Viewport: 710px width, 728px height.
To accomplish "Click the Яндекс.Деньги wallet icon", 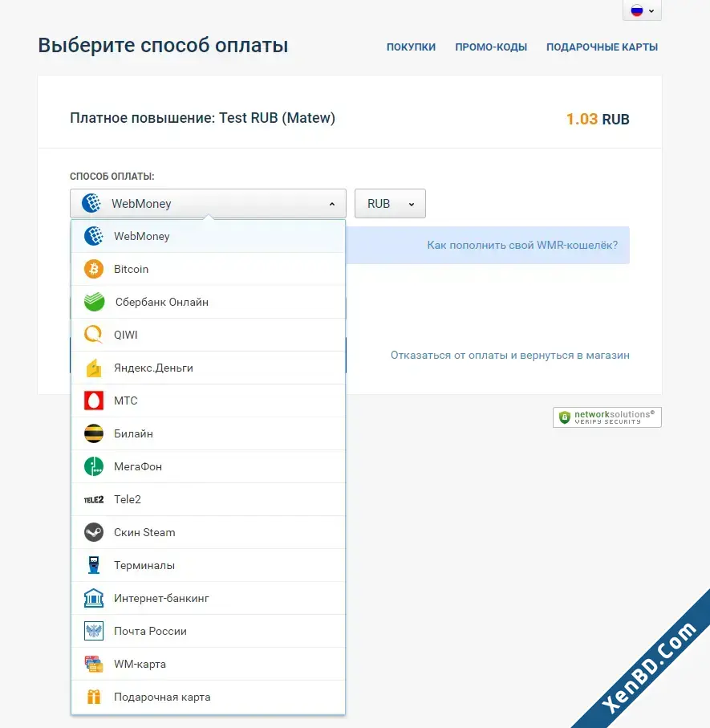I will click(94, 368).
